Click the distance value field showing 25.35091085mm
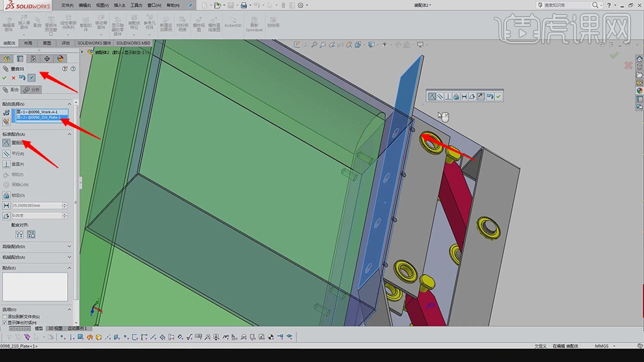644x362 pixels. [37, 205]
